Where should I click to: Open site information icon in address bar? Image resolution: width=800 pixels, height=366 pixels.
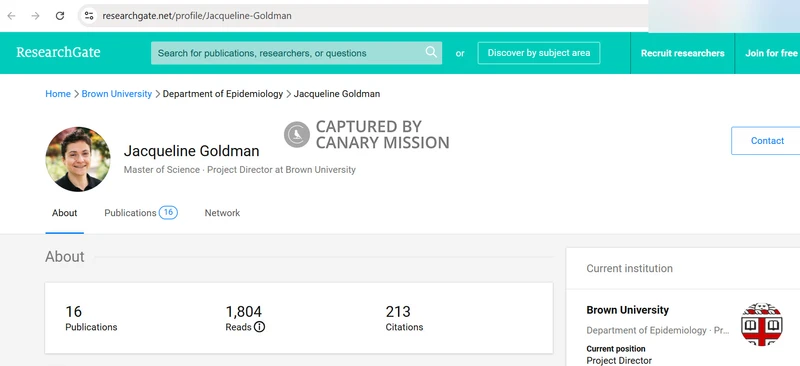coord(89,16)
